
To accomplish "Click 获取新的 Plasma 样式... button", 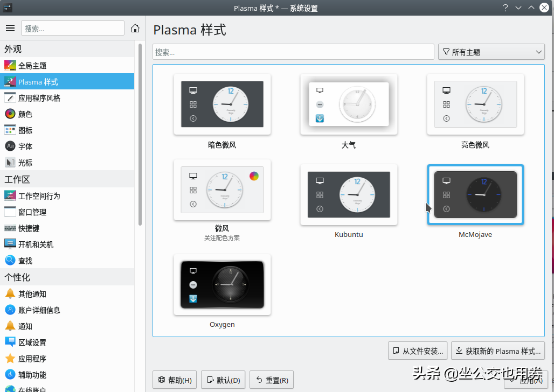I will click(x=498, y=351).
